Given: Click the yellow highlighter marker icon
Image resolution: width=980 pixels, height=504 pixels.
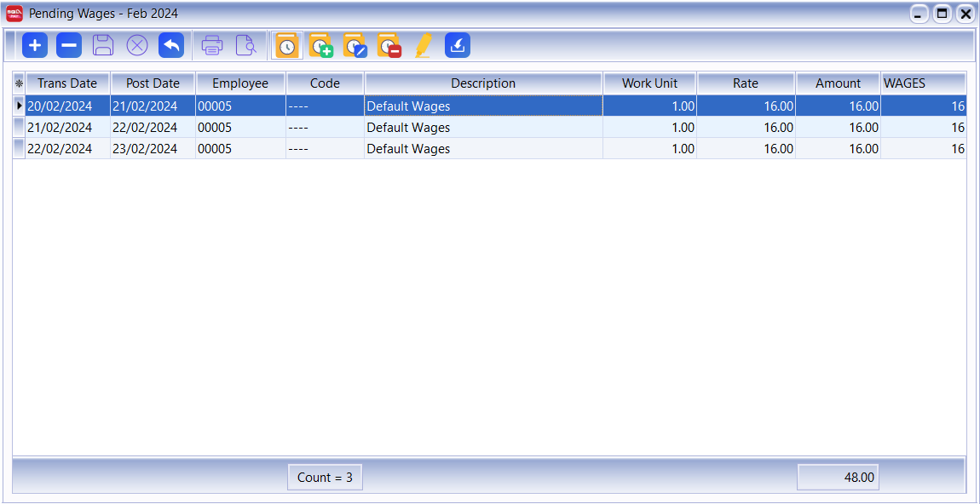Looking at the screenshot, I should click(x=423, y=46).
